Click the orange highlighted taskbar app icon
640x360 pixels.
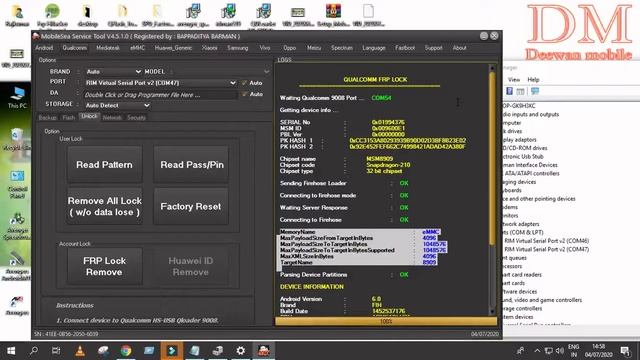pyautogui.click(x=172, y=351)
